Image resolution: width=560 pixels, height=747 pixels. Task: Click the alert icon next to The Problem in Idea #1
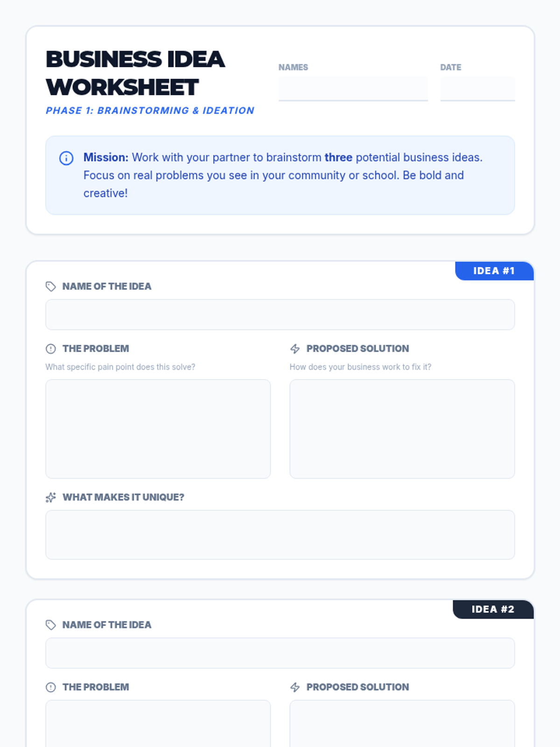click(51, 349)
